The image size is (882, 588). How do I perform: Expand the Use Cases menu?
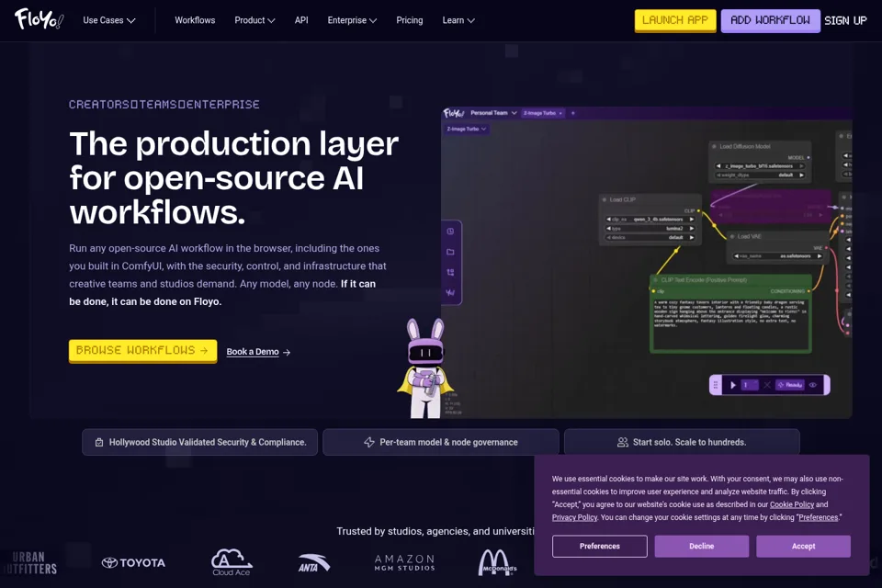pyautogui.click(x=109, y=20)
